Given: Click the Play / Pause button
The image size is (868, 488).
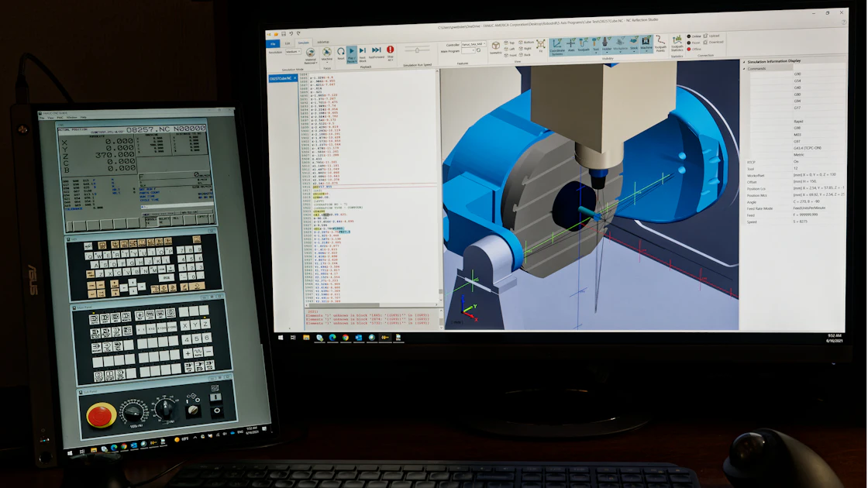Looking at the screenshot, I should tap(352, 54).
